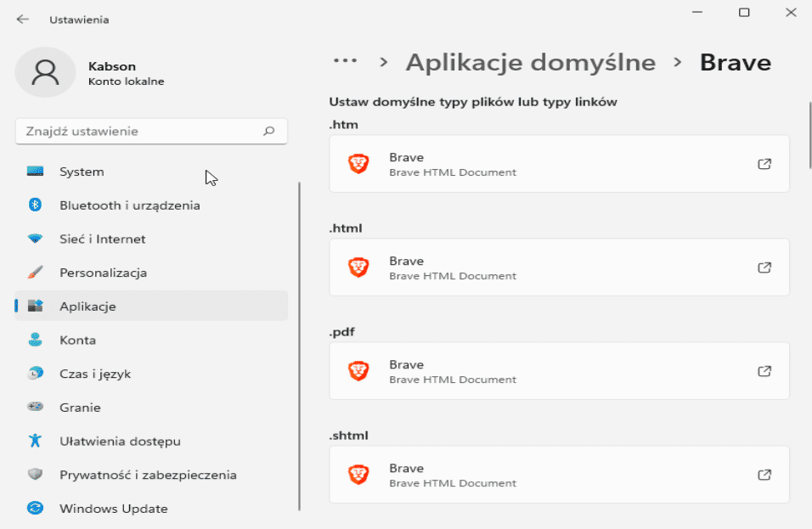Go back with the arrow icon
812x529 pixels.
pyautogui.click(x=22, y=20)
